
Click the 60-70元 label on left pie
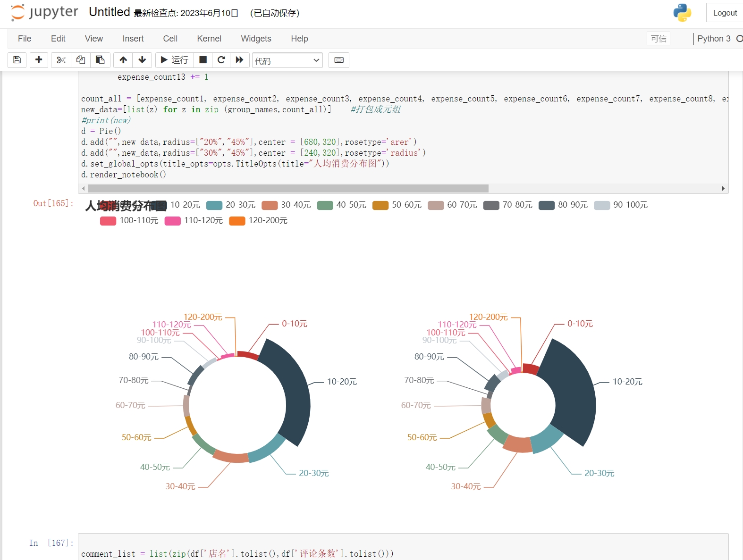pyautogui.click(x=130, y=405)
